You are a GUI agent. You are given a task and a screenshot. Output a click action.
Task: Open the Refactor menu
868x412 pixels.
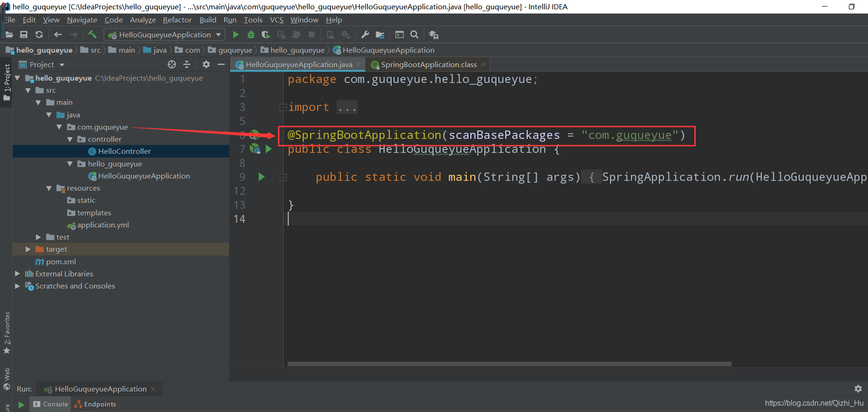click(x=177, y=20)
